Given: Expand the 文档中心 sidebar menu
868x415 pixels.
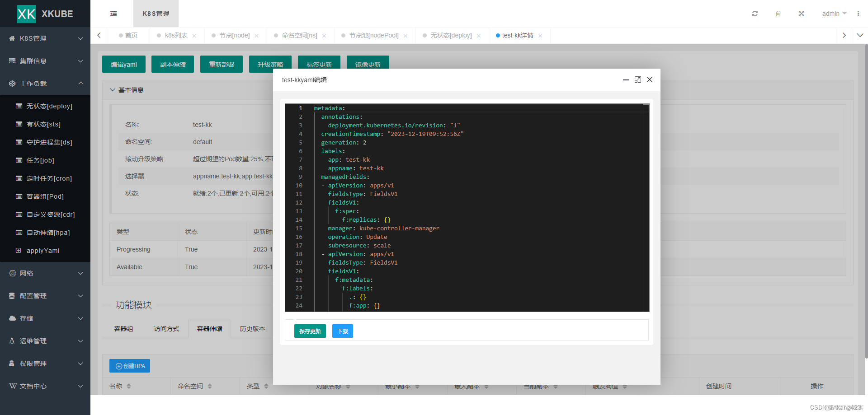Looking at the screenshot, I should tap(45, 386).
